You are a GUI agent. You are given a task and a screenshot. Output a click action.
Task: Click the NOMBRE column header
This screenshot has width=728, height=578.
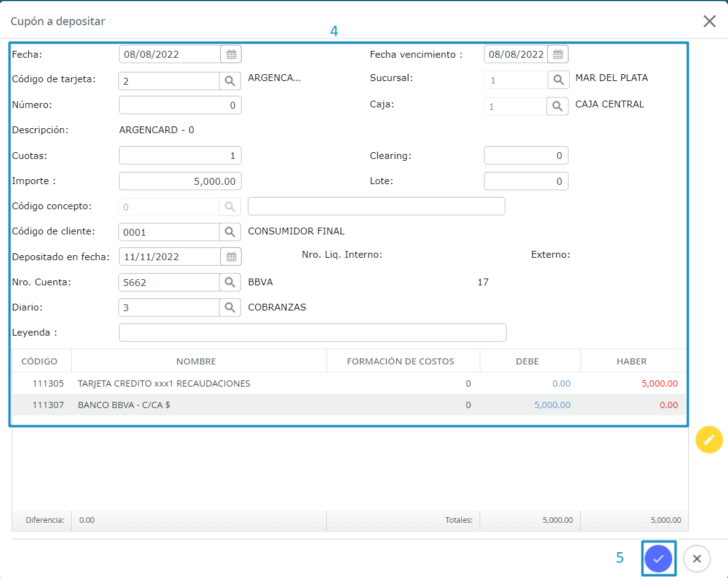click(196, 361)
